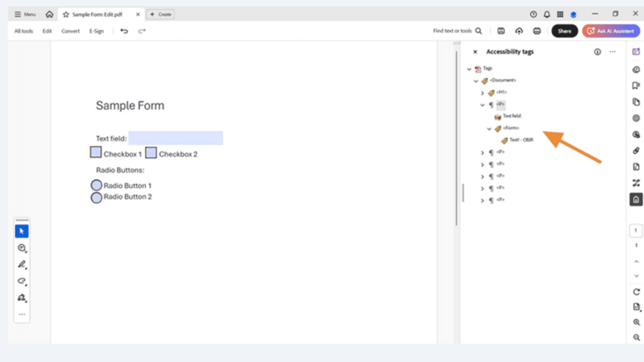Image resolution: width=644 pixels, height=362 pixels.
Task: Collapse the Document tag node
Action: pos(475,80)
